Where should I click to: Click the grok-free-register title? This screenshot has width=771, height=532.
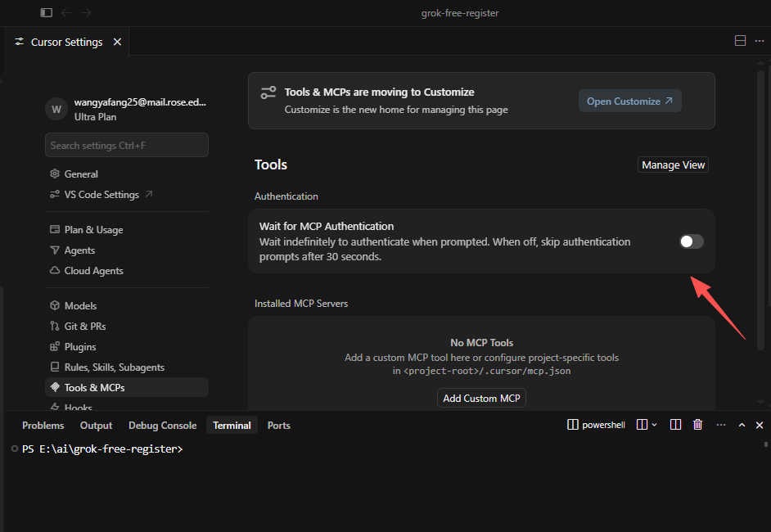(460, 13)
